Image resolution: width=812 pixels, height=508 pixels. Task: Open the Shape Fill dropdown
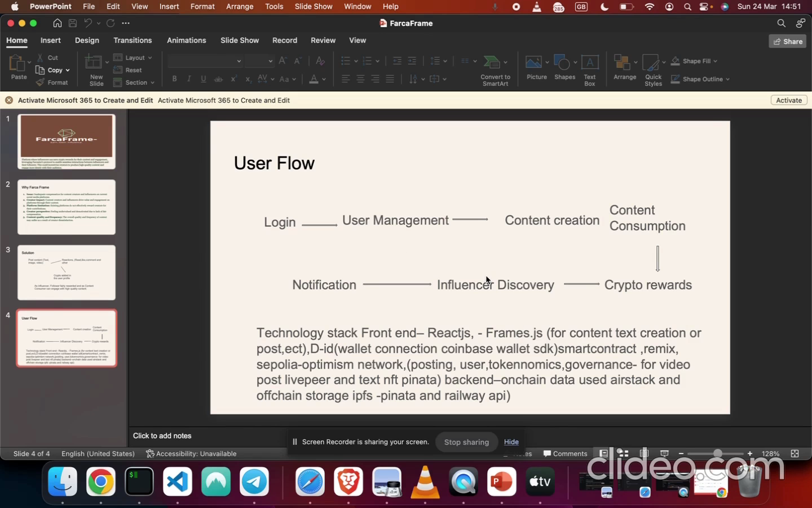point(694,61)
